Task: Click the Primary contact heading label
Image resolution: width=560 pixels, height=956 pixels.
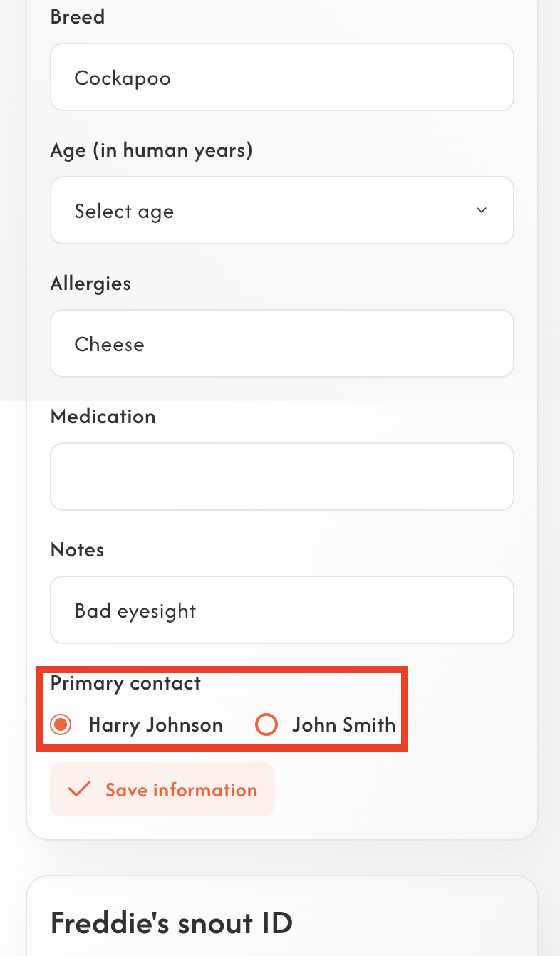Action: pos(125,683)
